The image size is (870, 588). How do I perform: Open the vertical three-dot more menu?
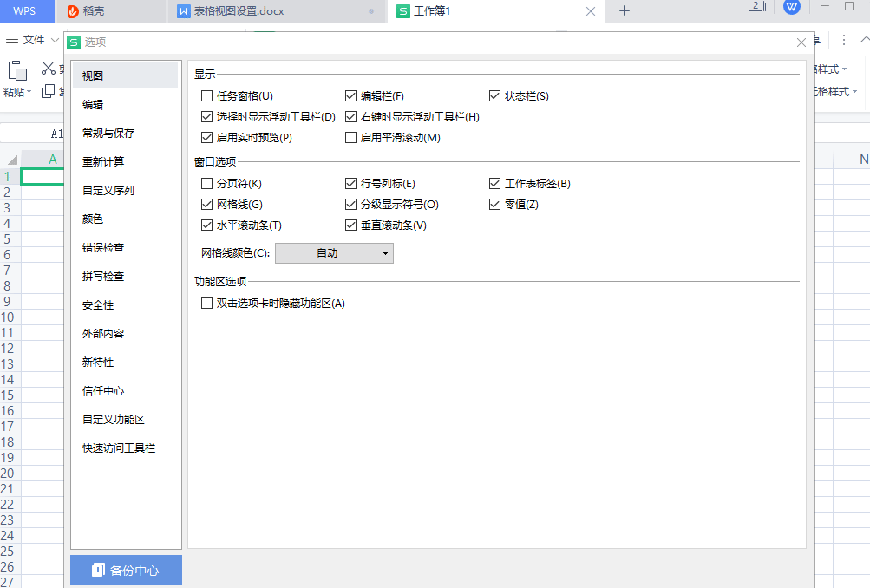point(843,40)
